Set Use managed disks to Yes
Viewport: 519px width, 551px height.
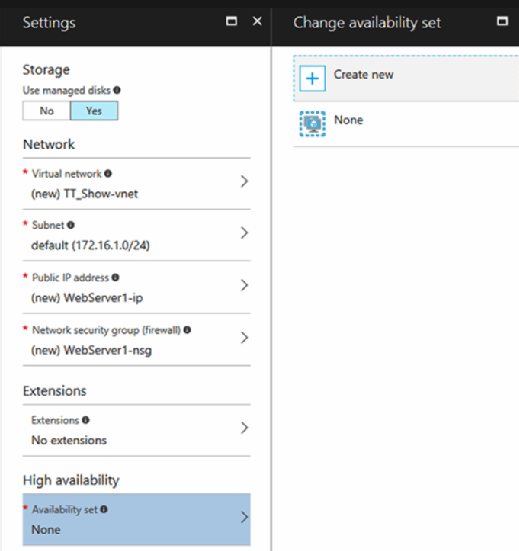tap(94, 111)
